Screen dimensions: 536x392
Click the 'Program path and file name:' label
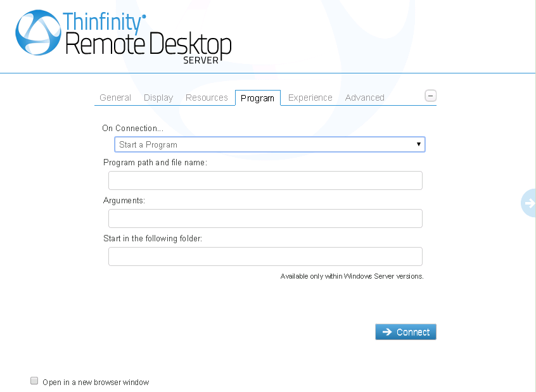click(x=155, y=163)
